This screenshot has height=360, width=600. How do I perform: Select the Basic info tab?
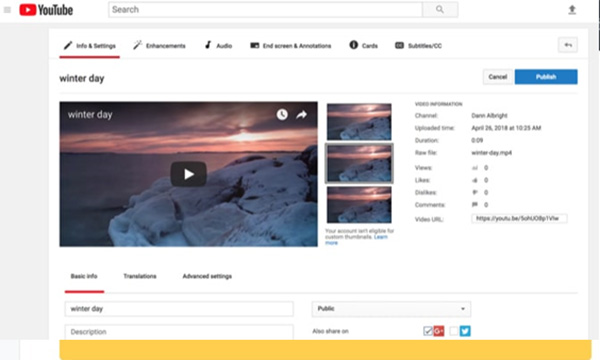click(x=84, y=276)
